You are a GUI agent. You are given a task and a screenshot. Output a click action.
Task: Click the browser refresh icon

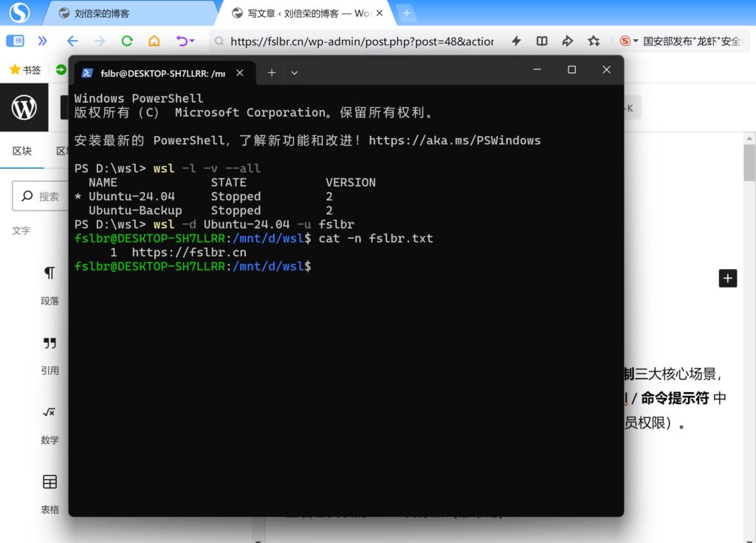click(127, 41)
